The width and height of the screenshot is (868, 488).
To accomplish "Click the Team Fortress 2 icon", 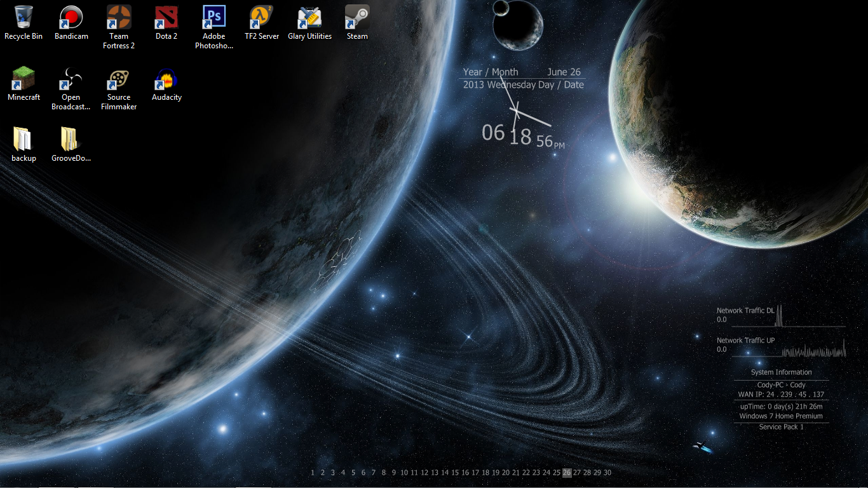I will point(119,17).
